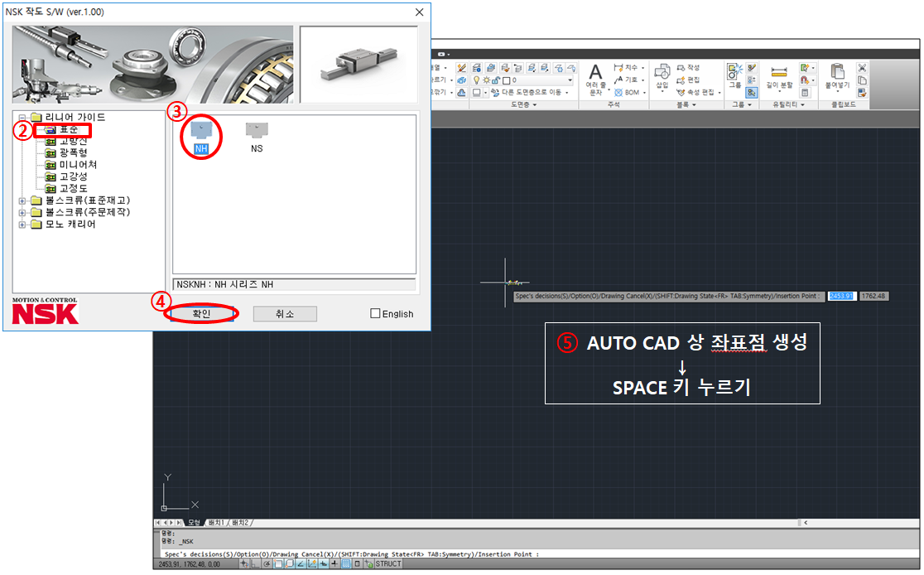Select the 길이 분할 utility tool
The image size is (924, 575).
click(x=780, y=70)
